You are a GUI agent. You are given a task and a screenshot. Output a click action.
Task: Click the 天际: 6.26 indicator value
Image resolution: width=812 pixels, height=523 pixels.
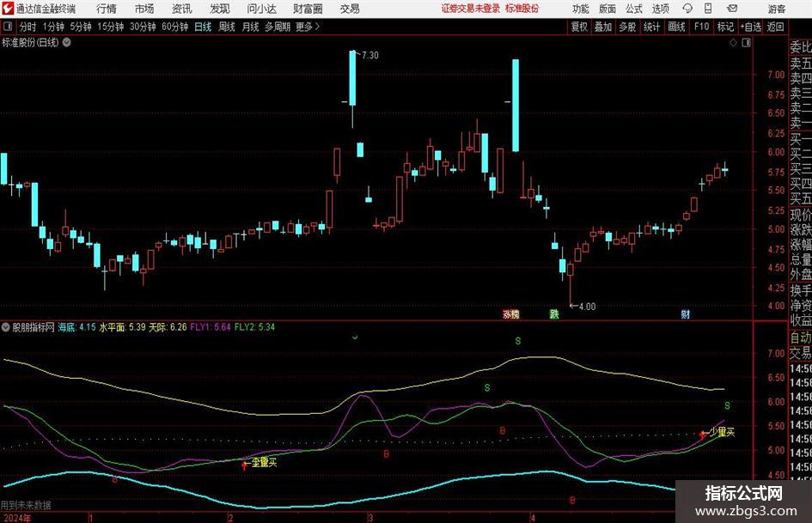[168, 327]
